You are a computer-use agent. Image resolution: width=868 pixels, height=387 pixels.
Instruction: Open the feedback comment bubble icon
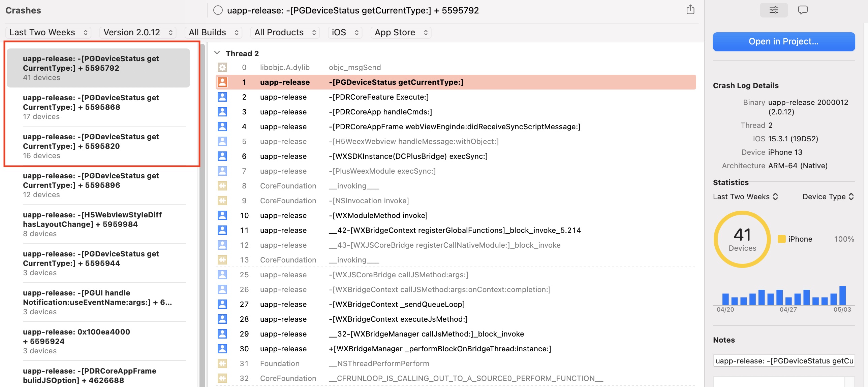(x=803, y=10)
